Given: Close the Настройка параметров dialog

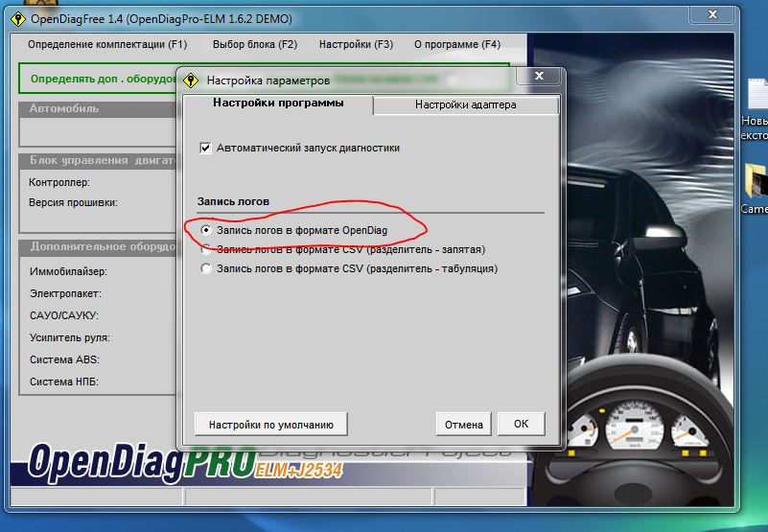Looking at the screenshot, I should [x=539, y=76].
